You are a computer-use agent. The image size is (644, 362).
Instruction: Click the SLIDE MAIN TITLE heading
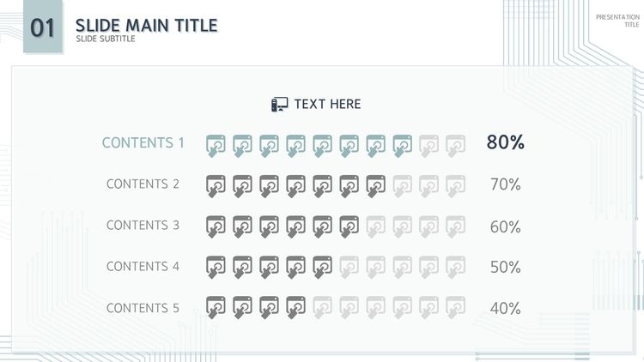[x=147, y=26]
